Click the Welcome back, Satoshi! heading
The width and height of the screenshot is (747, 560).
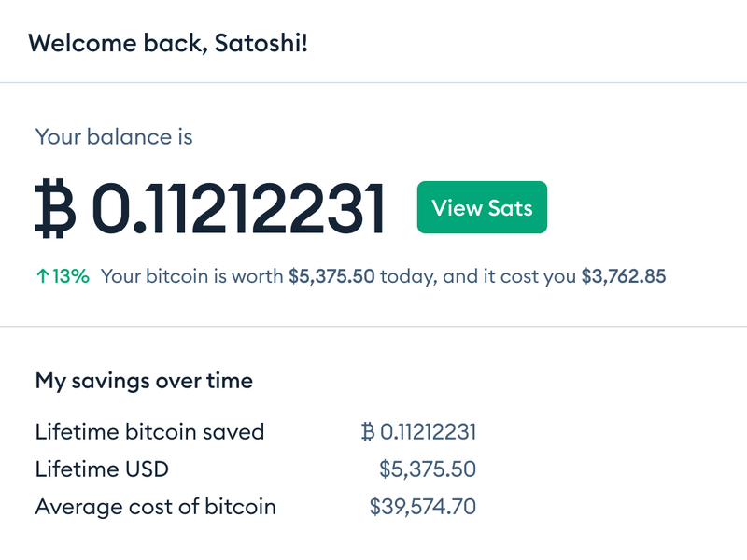click(172, 42)
